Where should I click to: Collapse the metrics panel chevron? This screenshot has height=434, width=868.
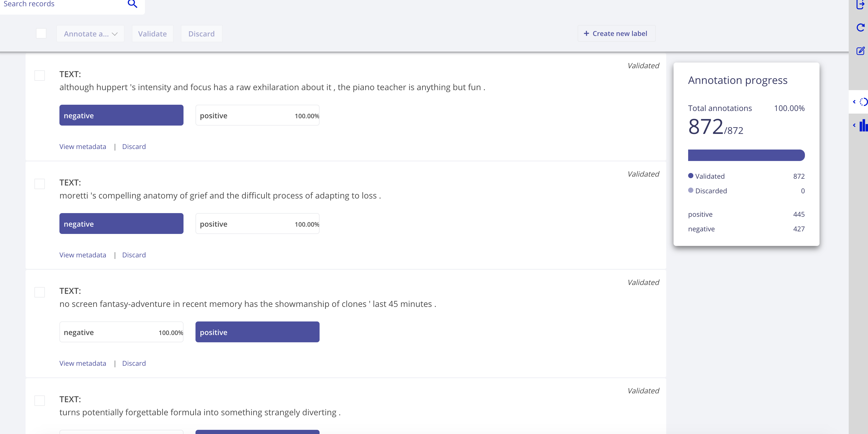click(854, 125)
